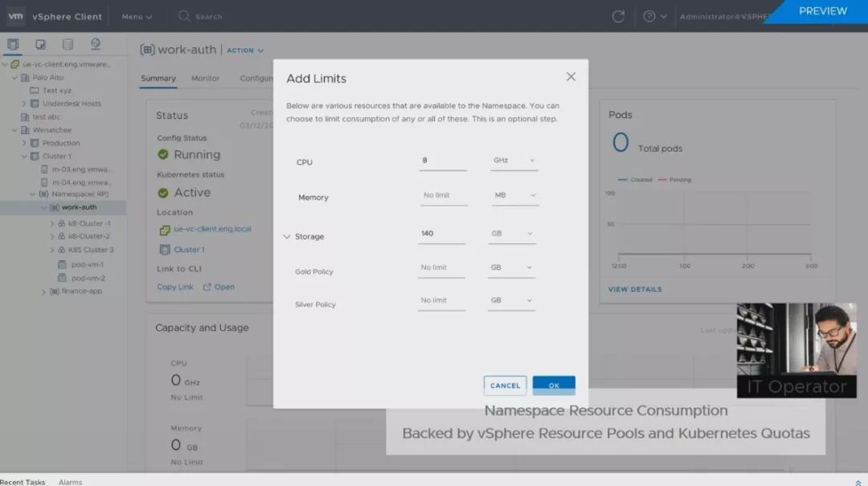Click the Silver Policy limit field
The width and height of the screenshot is (868, 486).
click(442, 300)
